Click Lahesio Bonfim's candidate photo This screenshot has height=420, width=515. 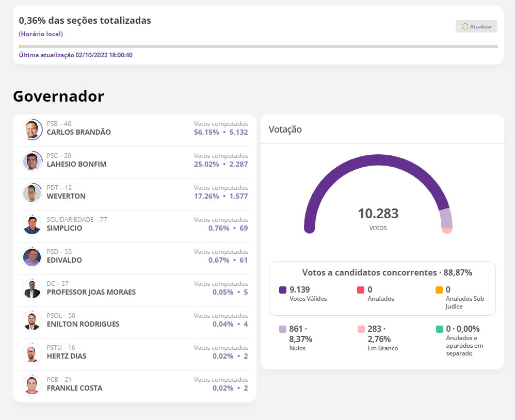(32, 161)
